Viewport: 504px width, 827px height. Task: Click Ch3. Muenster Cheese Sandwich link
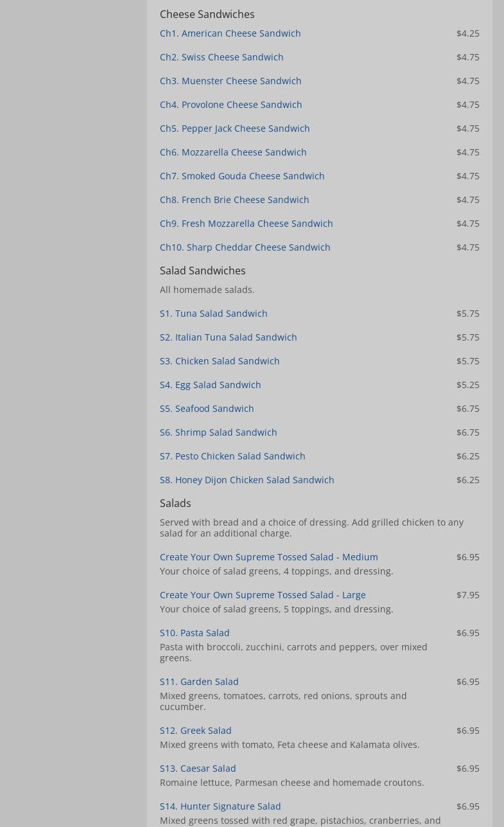(x=230, y=81)
